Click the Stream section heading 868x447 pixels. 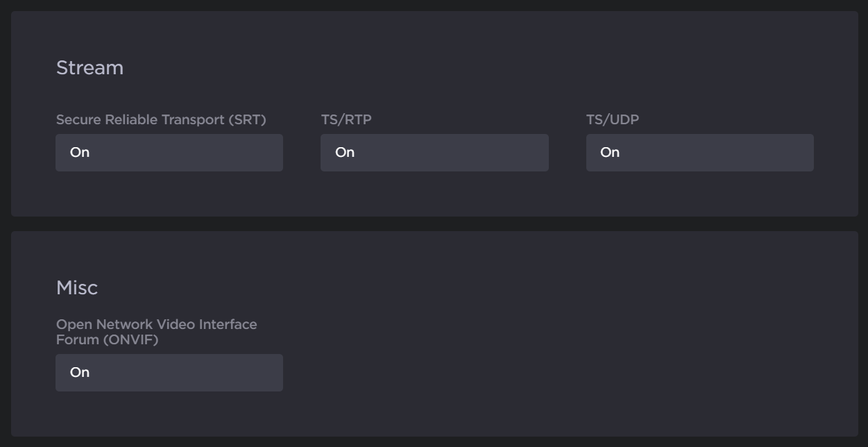coord(90,68)
